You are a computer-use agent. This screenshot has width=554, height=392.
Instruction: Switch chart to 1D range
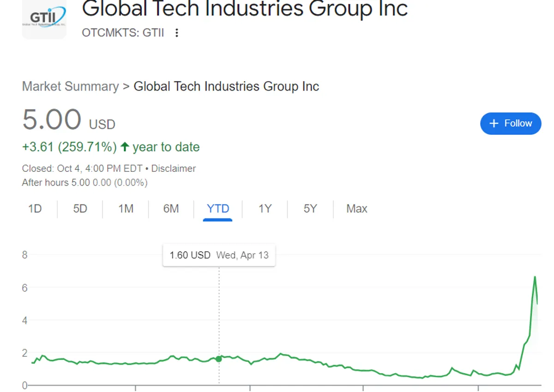pyautogui.click(x=35, y=209)
